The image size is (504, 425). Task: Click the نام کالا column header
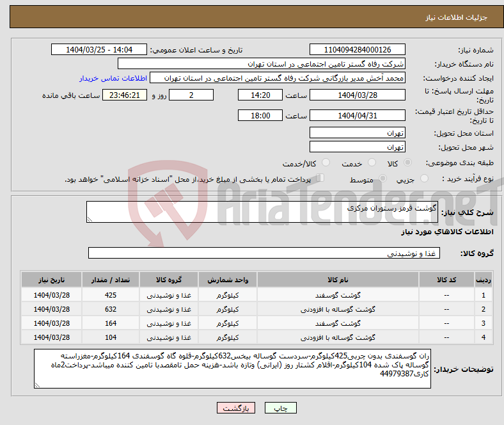[338, 280]
